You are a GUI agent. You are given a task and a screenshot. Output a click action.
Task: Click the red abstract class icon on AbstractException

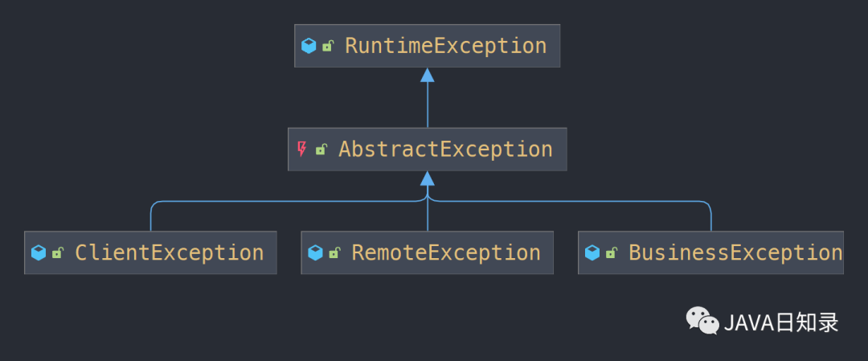301,149
